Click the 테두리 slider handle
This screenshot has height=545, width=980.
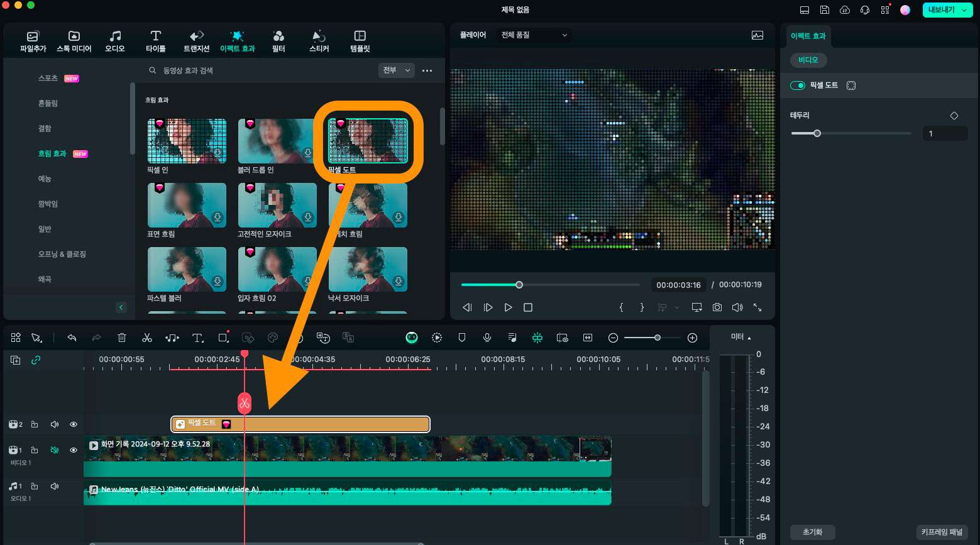[817, 133]
